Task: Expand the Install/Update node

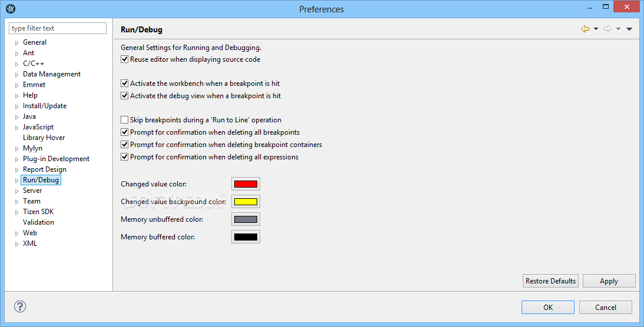Action: 17,106
